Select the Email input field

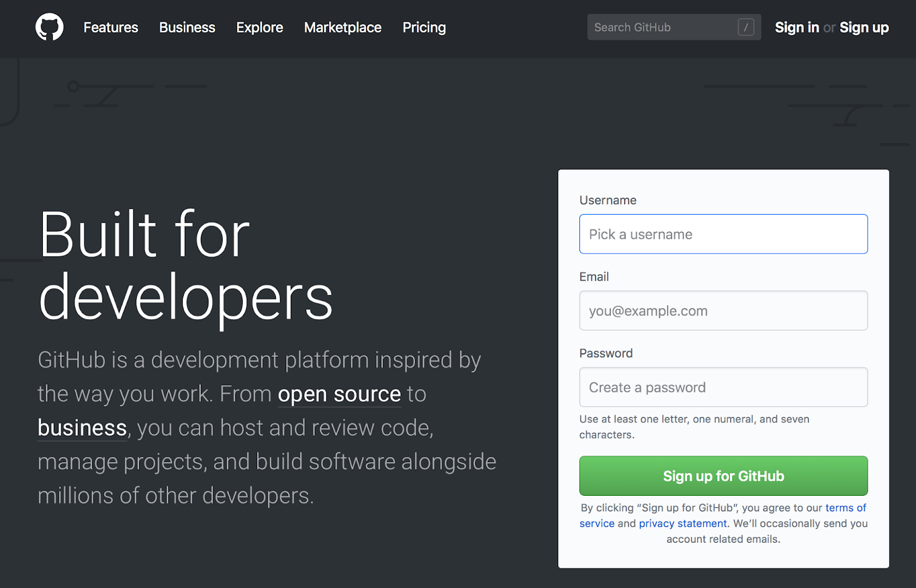(x=723, y=311)
